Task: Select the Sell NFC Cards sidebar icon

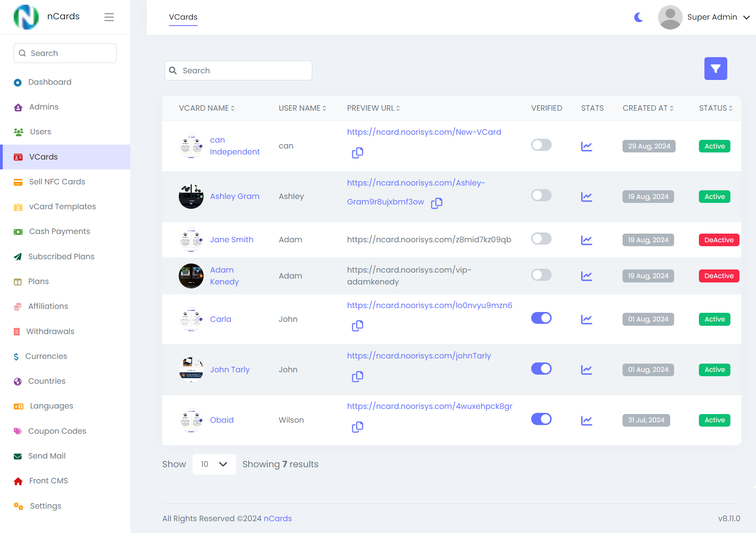Action: coord(18,182)
